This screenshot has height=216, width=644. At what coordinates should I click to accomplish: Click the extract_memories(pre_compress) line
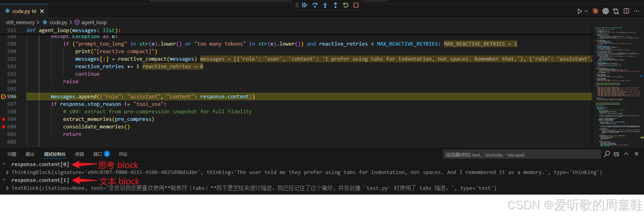pyautogui.click(x=108, y=119)
